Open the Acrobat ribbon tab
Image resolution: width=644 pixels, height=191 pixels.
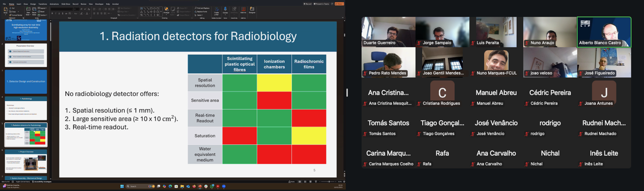pyautogui.click(x=115, y=4)
